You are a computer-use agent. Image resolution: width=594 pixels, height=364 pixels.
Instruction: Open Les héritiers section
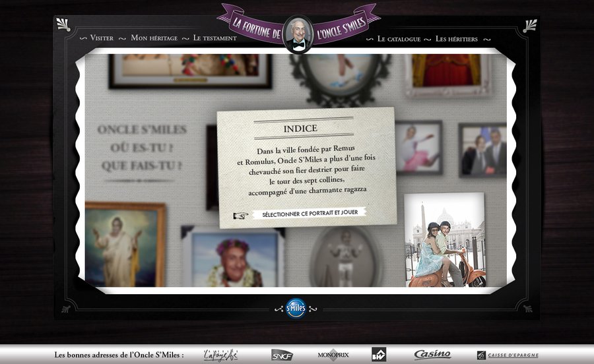(456, 39)
